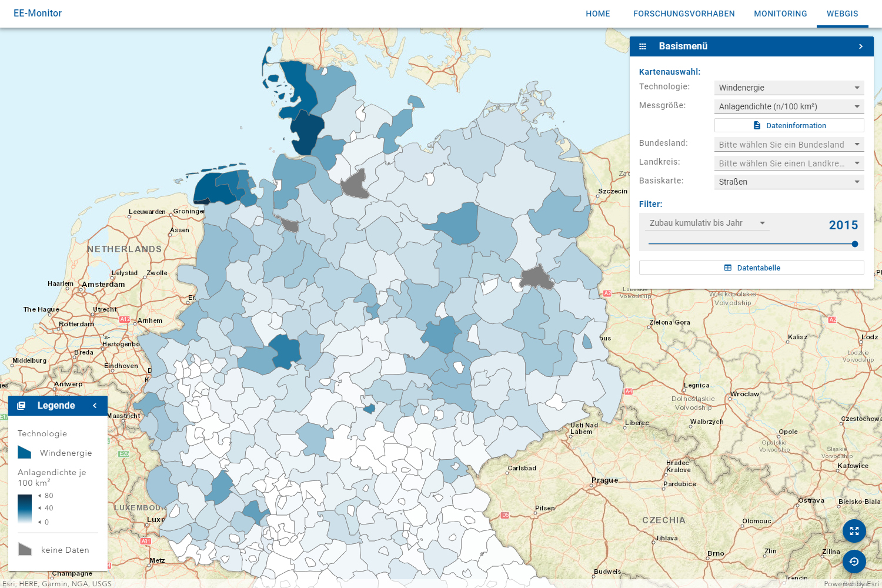The image size is (882, 588).
Task: Open the Technologie dropdown showing Windenergie
Action: (x=789, y=88)
